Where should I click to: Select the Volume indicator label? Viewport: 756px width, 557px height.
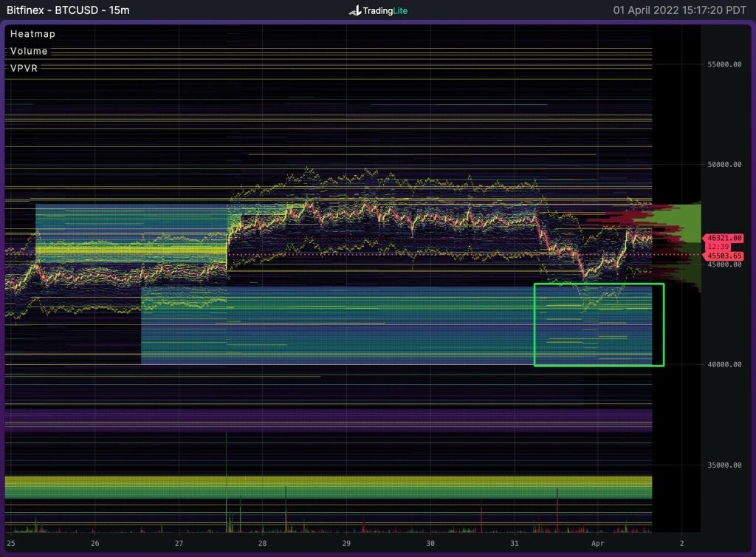(x=29, y=51)
